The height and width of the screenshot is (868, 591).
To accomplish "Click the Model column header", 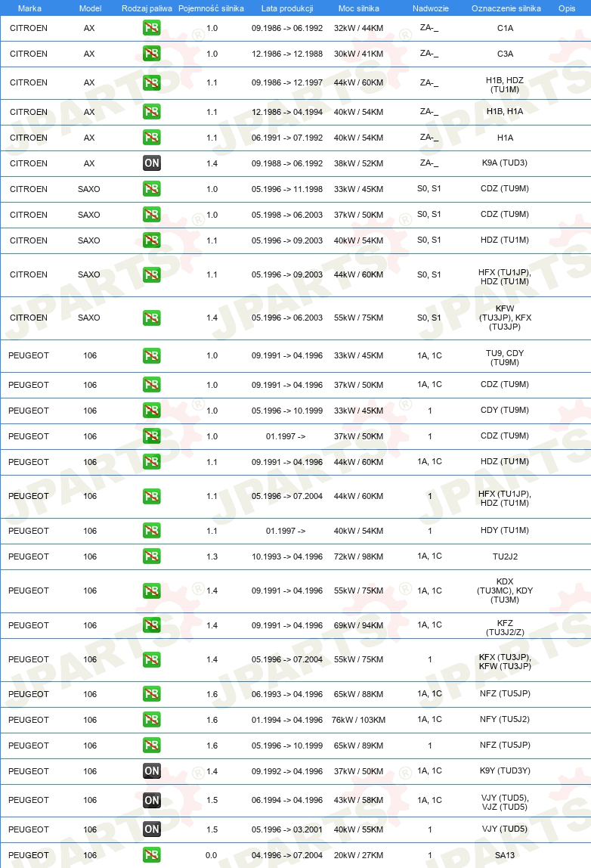I will coord(90,8).
